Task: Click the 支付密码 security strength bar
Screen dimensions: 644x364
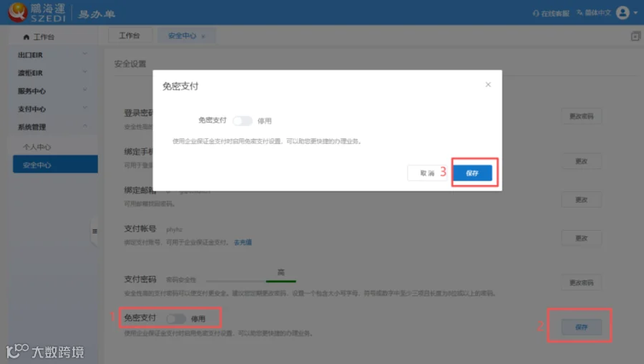Action: (251, 281)
